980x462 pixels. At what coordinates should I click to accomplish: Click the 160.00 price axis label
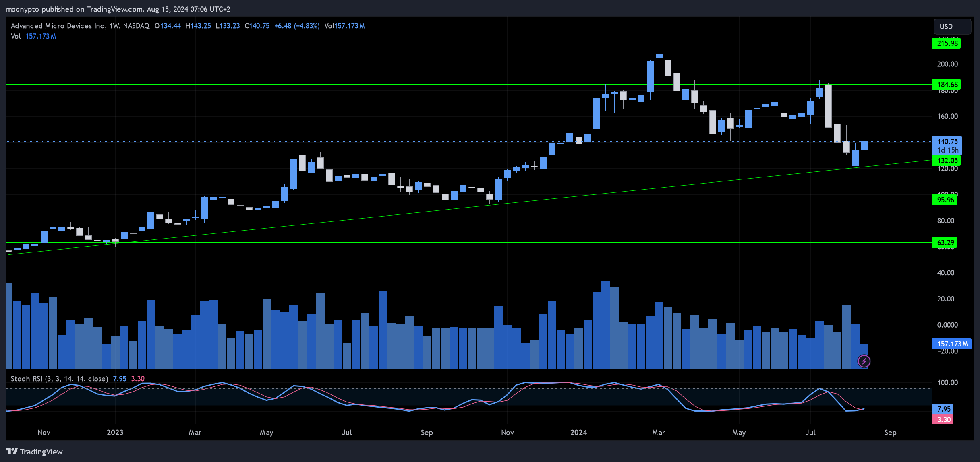pos(947,117)
